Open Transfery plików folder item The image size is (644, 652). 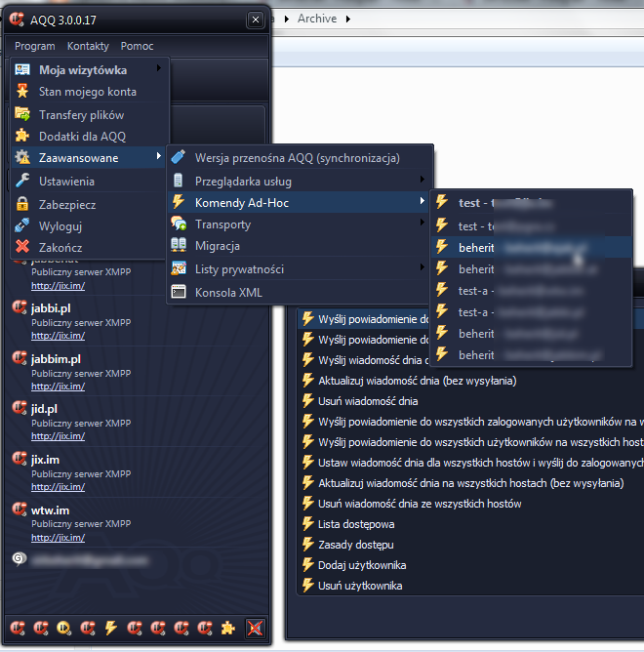tap(88, 115)
